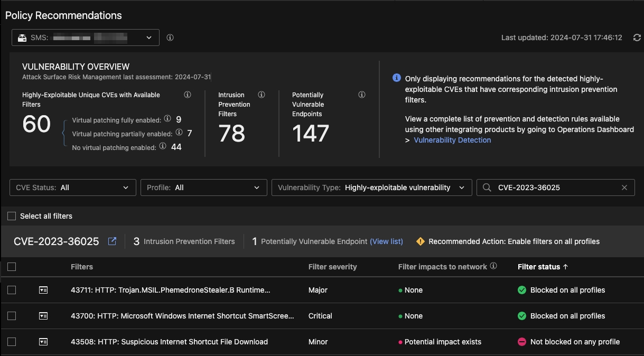Viewport: 644px width, 356px height.
Task: Open the Vulnerability Type dropdown
Action: point(371,188)
